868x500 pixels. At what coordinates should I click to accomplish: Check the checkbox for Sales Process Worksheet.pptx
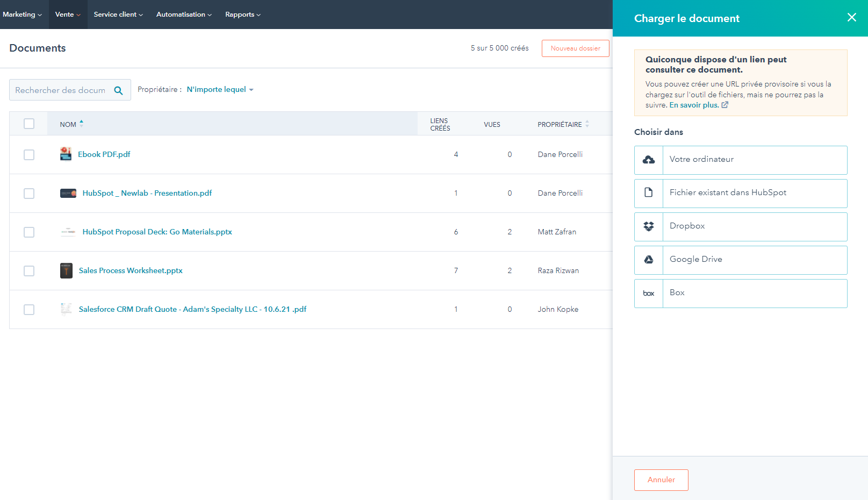pos(28,271)
